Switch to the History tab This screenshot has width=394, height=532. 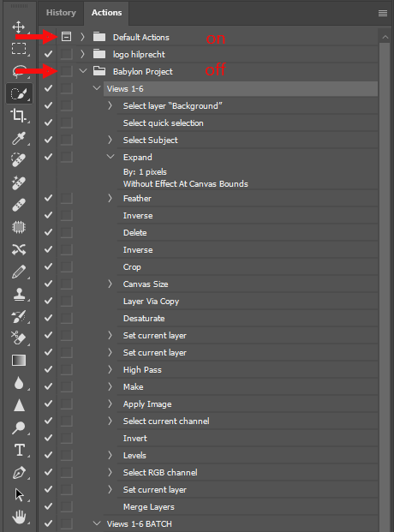61,13
